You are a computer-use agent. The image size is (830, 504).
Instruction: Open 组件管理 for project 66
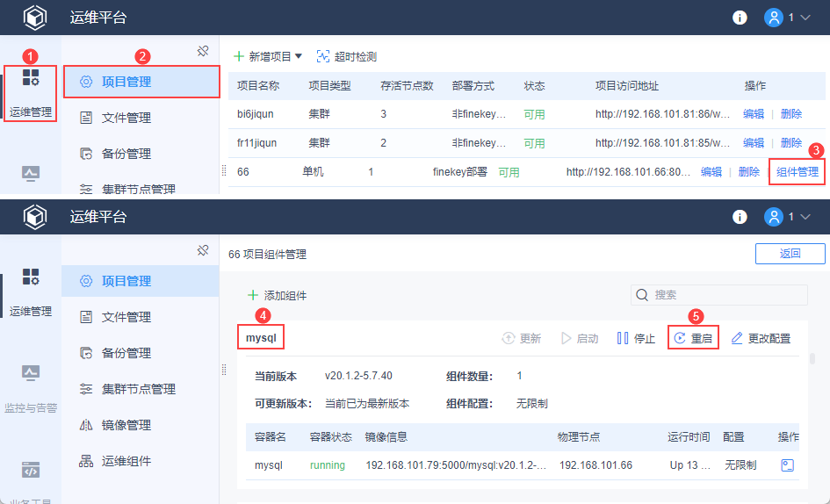click(x=798, y=171)
